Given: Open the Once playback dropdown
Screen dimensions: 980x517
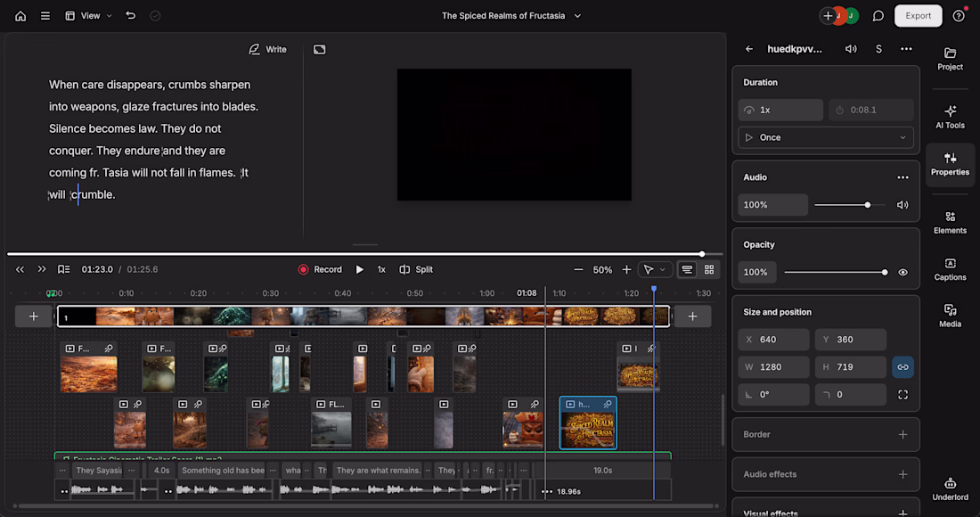Looking at the screenshot, I should point(826,137).
